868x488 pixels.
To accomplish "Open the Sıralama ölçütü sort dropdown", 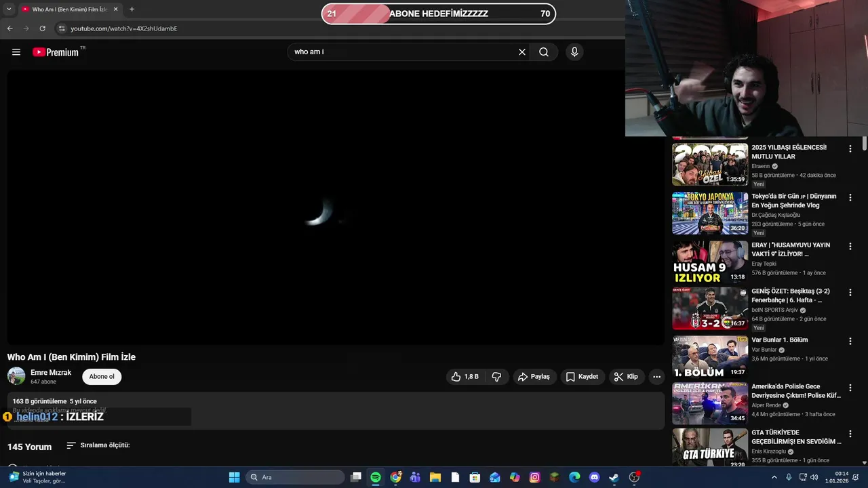I will pos(98,445).
